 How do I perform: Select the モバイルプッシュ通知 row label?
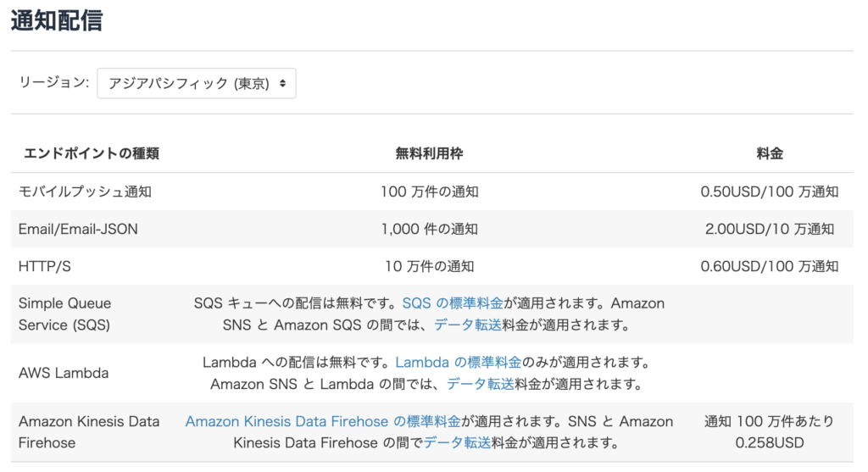[85, 192]
